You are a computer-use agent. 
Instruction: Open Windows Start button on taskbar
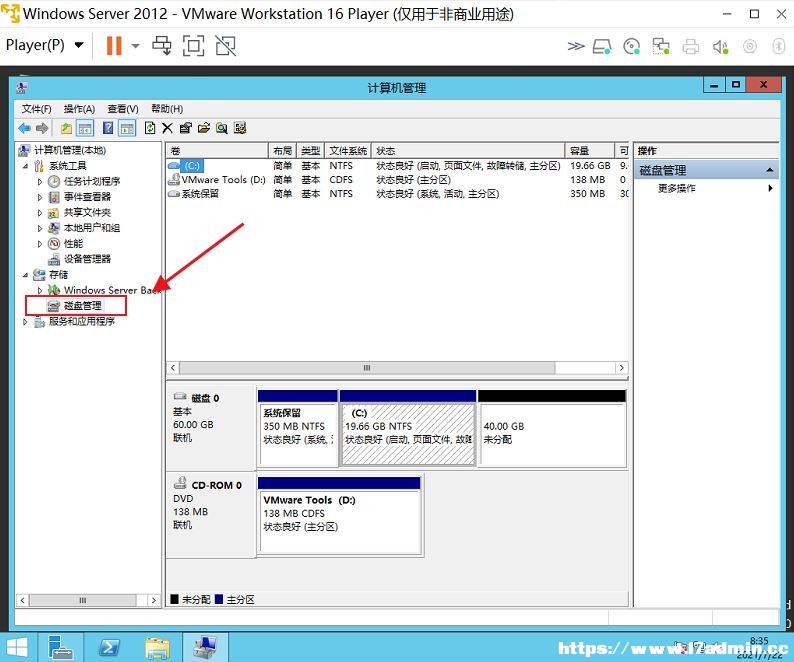(16, 648)
